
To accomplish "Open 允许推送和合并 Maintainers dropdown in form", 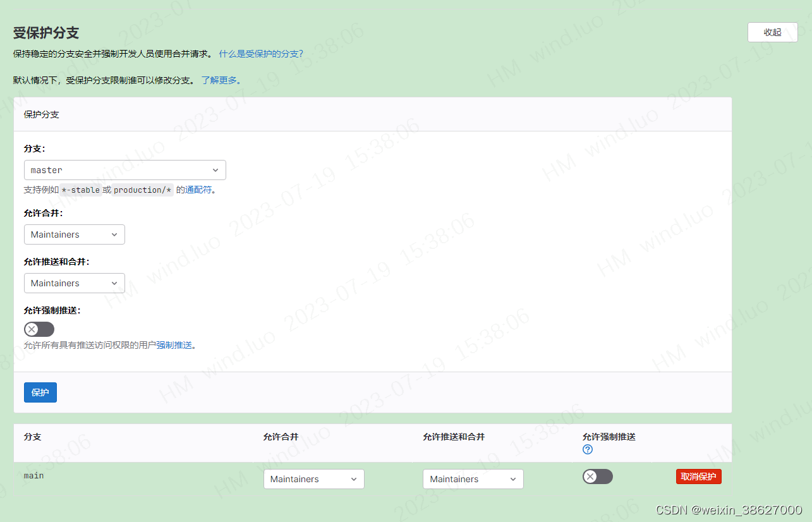I will coord(75,283).
